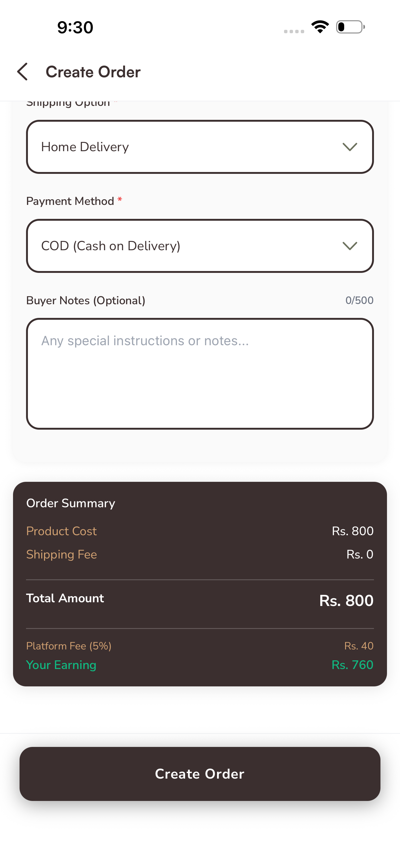Tap the cellular signal bars icon

click(x=293, y=31)
